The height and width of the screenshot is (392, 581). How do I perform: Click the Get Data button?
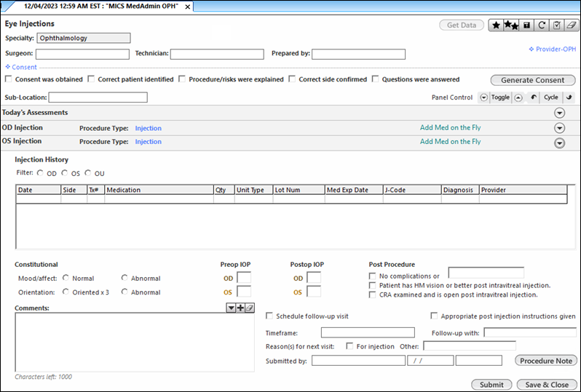pyautogui.click(x=462, y=25)
